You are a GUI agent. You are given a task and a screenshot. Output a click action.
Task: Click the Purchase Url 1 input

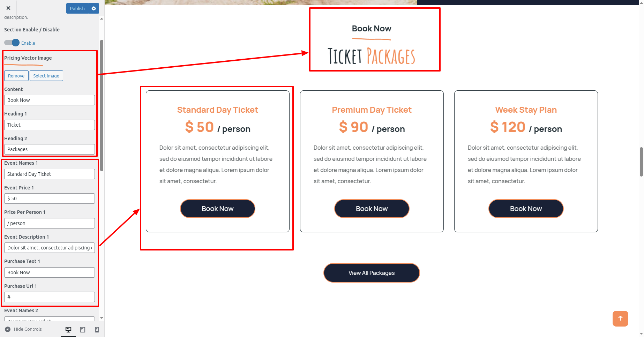(x=50, y=297)
